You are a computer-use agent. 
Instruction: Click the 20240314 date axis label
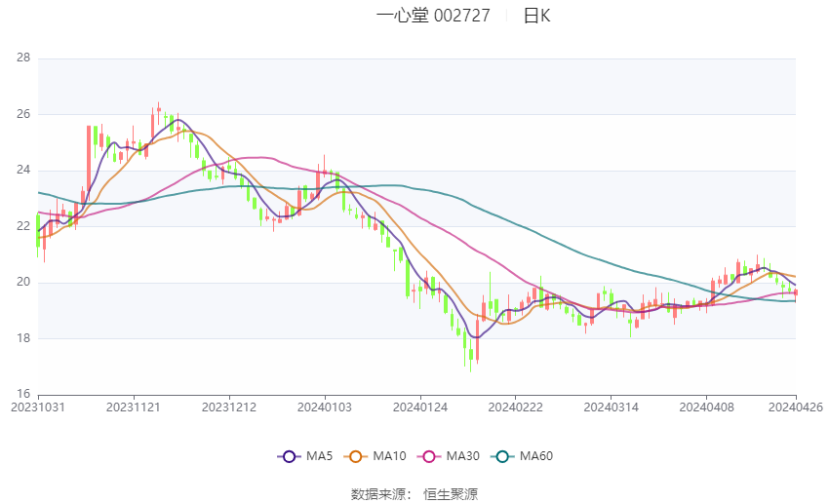click(x=612, y=407)
